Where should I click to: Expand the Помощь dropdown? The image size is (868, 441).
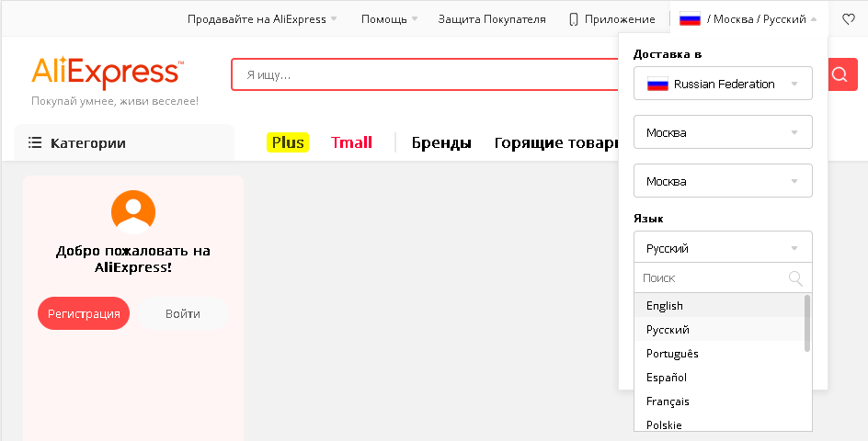tap(389, 19)
